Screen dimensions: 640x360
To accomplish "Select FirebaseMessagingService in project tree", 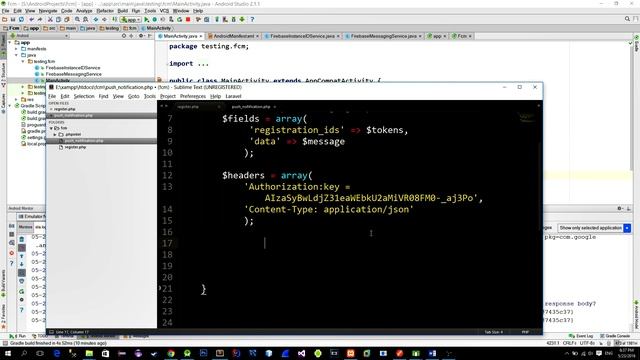I will (x=73, y=74).
